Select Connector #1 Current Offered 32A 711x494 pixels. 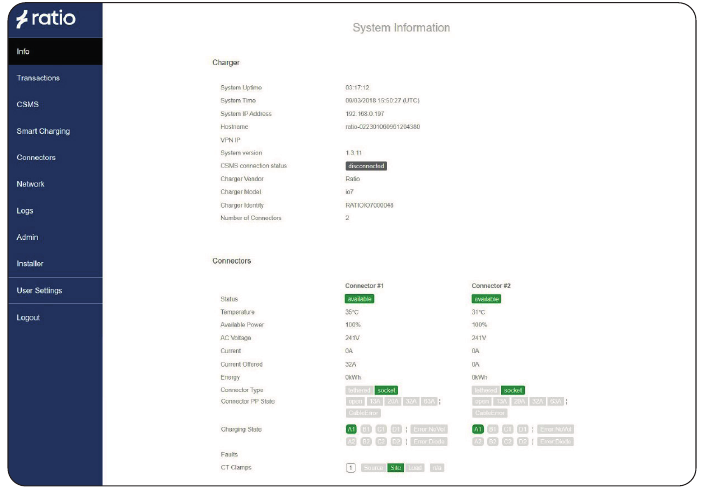(351, 365)
